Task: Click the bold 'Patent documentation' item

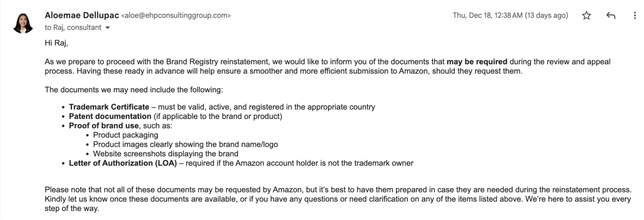Action: (110, 116)
